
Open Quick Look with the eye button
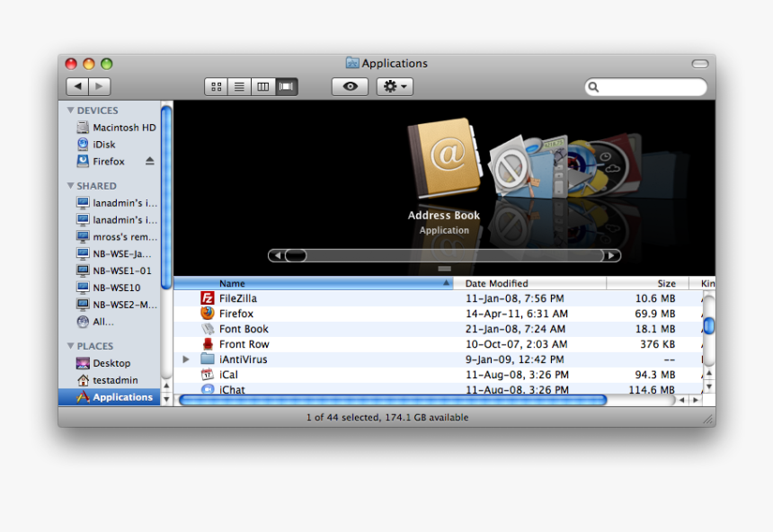[350, 86]
